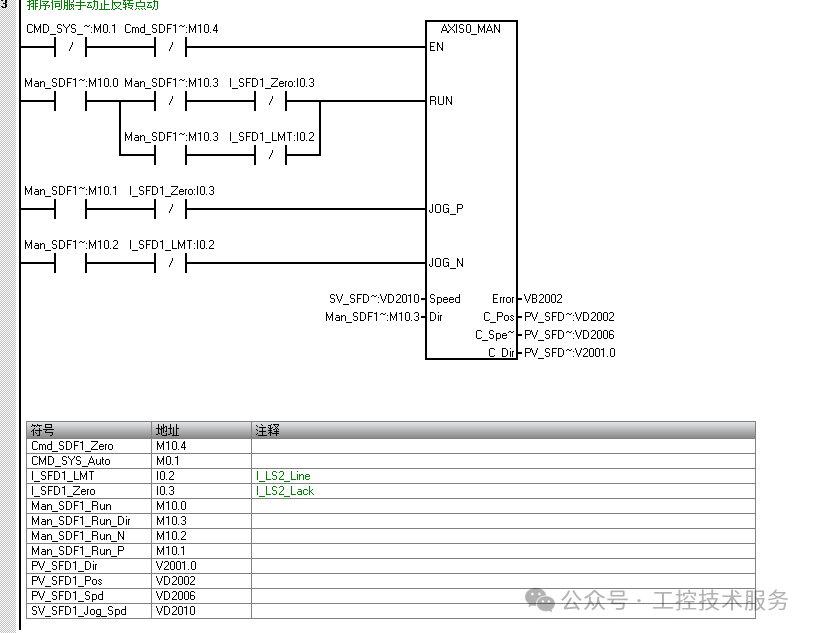Select the JOG_N input pin

[446, 263]
